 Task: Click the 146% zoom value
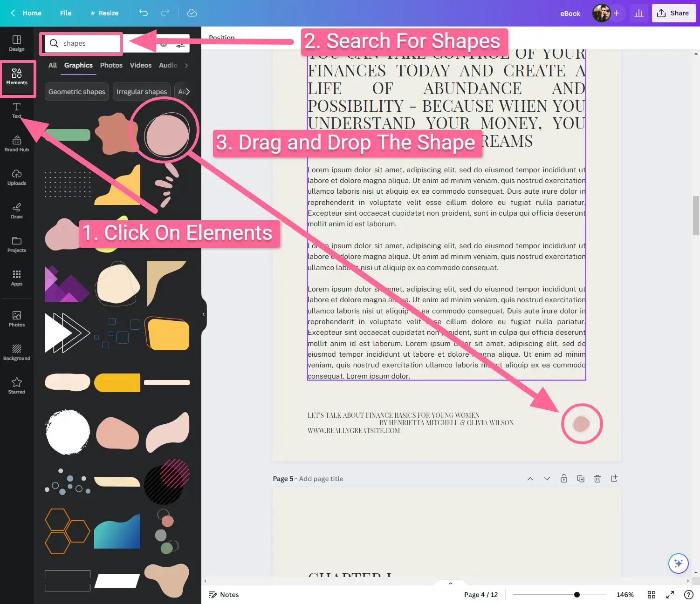point(625,595)
